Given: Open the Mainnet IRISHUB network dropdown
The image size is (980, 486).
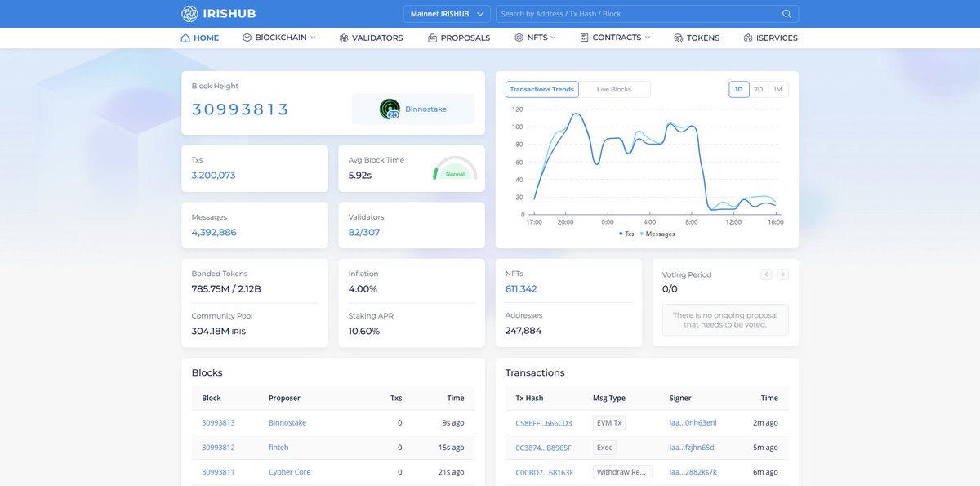Looking at the screenshot, I should [446, 13].
